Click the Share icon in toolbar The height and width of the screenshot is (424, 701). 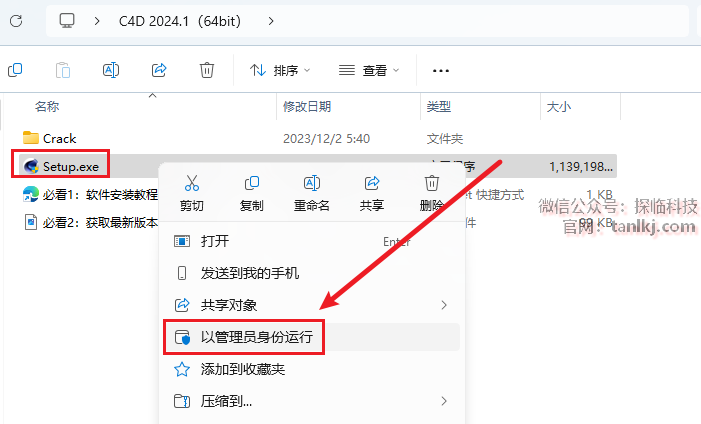click(x=159, y=70)
